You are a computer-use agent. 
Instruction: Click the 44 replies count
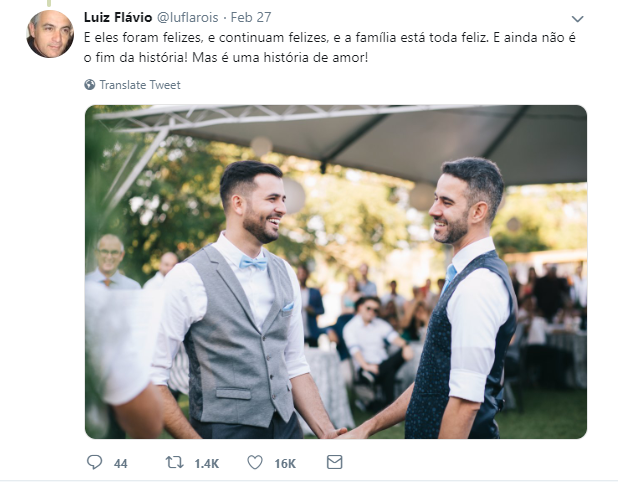coord(121,463)
